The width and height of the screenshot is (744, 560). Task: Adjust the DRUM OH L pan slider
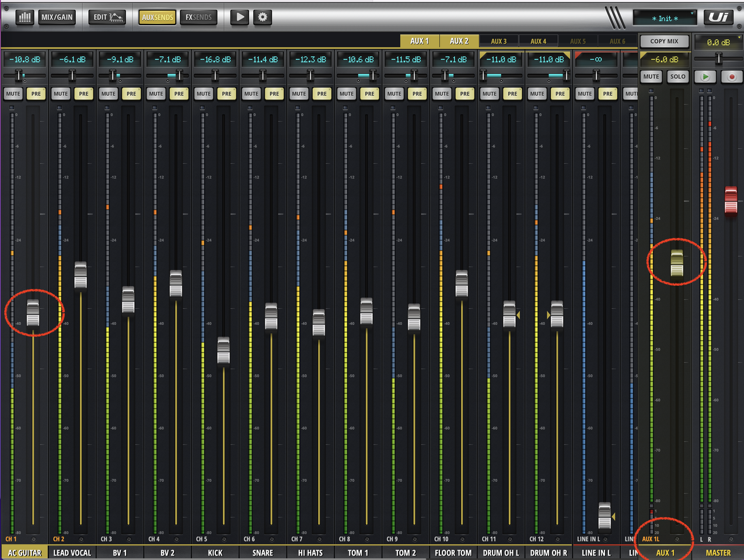pyautogui.click(x=501, y=75)
